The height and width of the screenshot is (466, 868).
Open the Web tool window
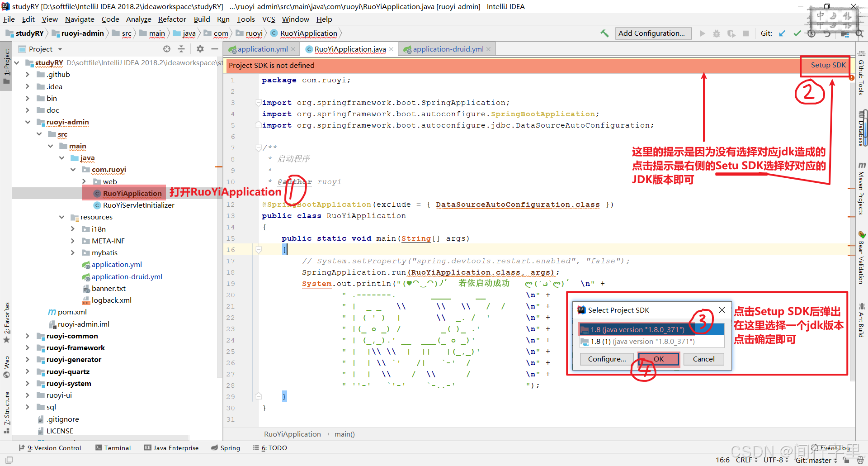(x=6, y=367)
